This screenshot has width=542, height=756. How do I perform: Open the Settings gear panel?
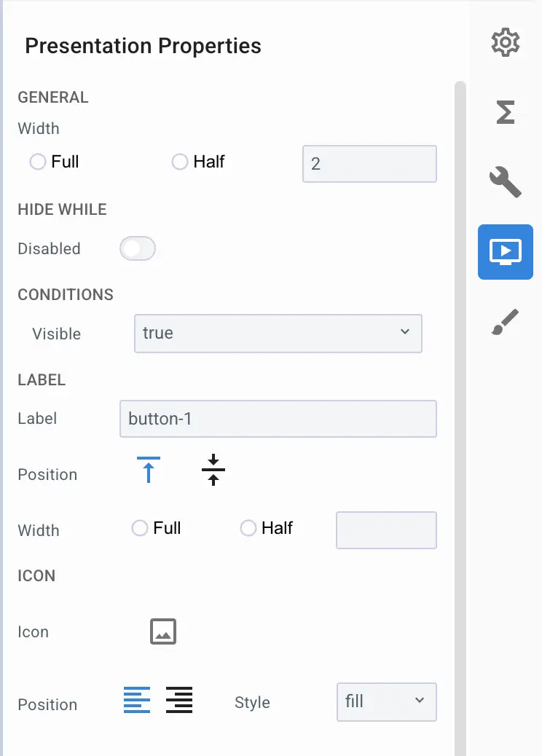click(x=506, y=42)
